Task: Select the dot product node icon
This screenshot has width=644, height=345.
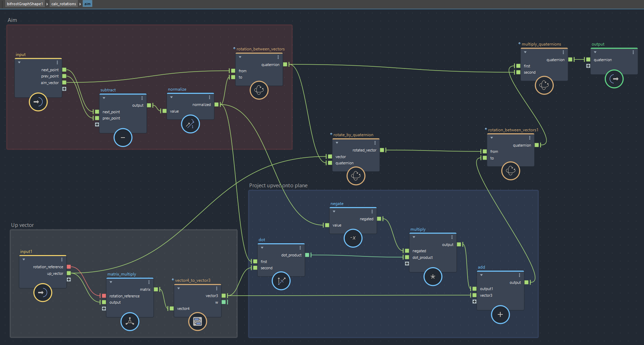Action: (x=281, y=281)
